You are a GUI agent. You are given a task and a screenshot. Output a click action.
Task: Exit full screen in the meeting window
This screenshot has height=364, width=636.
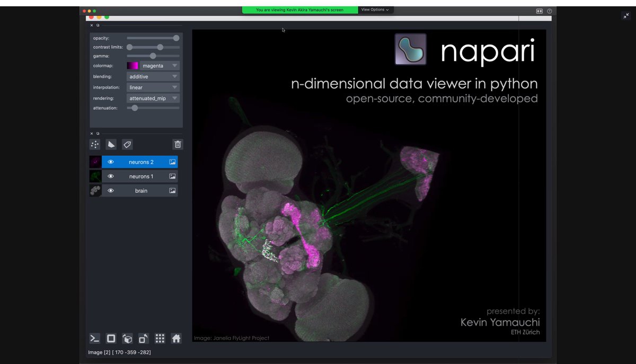(x=626, y=16)
